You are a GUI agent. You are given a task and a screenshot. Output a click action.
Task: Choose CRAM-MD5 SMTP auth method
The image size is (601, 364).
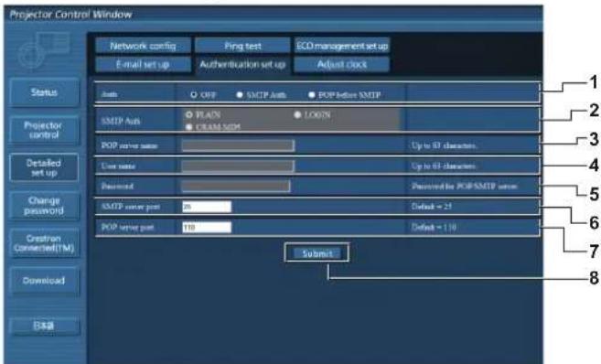click(188, 127)
